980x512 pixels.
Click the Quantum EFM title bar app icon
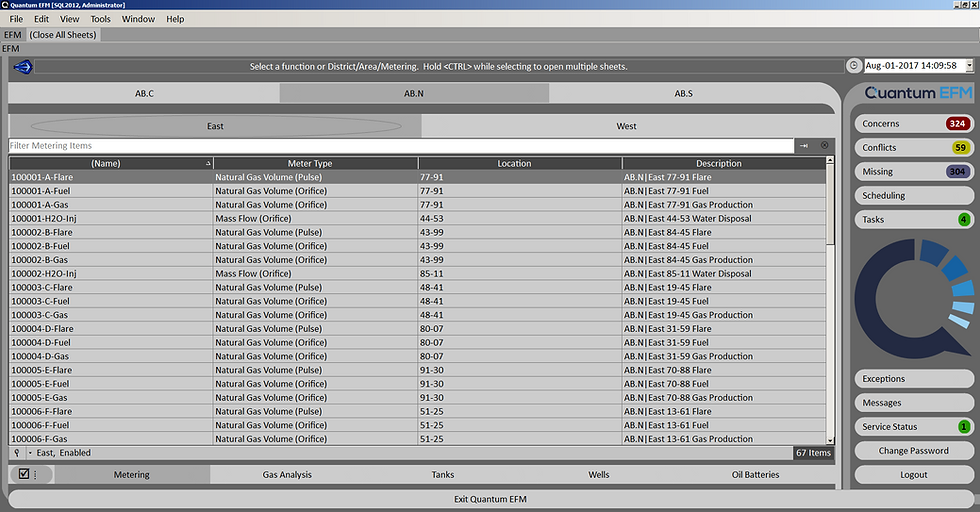[5, 4]
